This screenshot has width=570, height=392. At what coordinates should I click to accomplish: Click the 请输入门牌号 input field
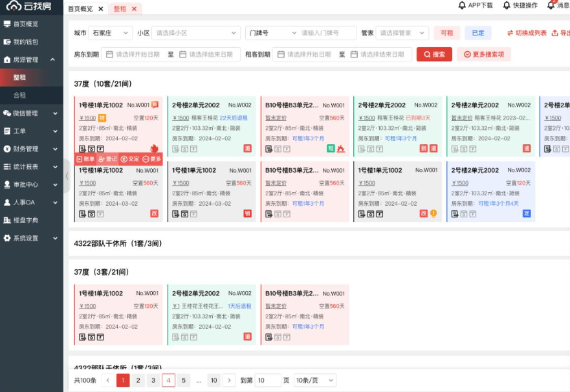[327, 33]
